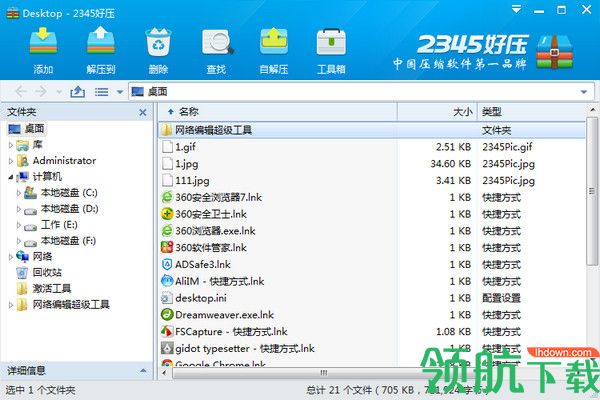Open the view mode dropdown arrow
600x400 pixels.
coord(120,92)
